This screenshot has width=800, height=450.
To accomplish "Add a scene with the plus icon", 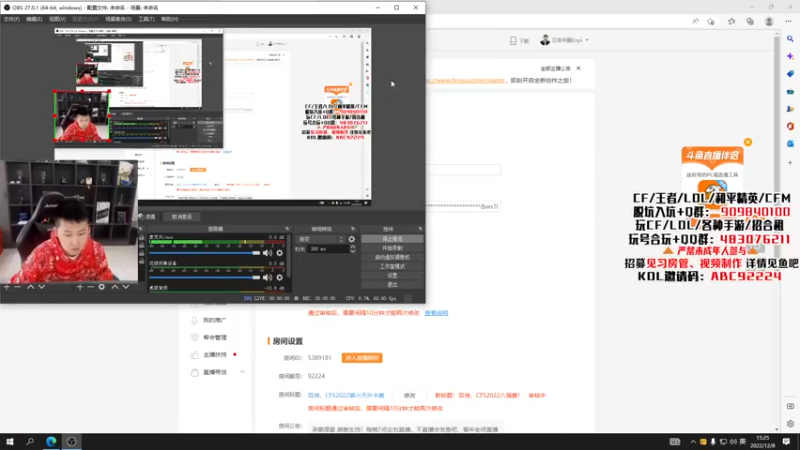I will coord(7,287).
